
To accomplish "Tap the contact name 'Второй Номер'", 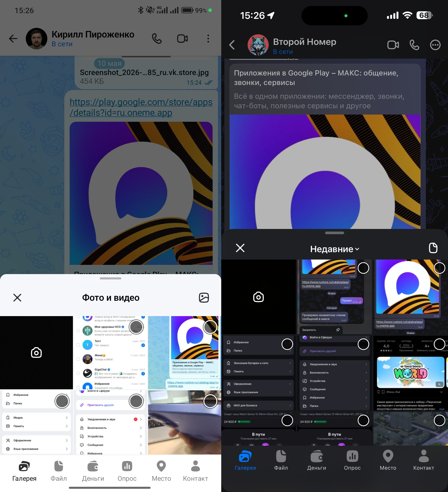I will (x=305, y=42).
